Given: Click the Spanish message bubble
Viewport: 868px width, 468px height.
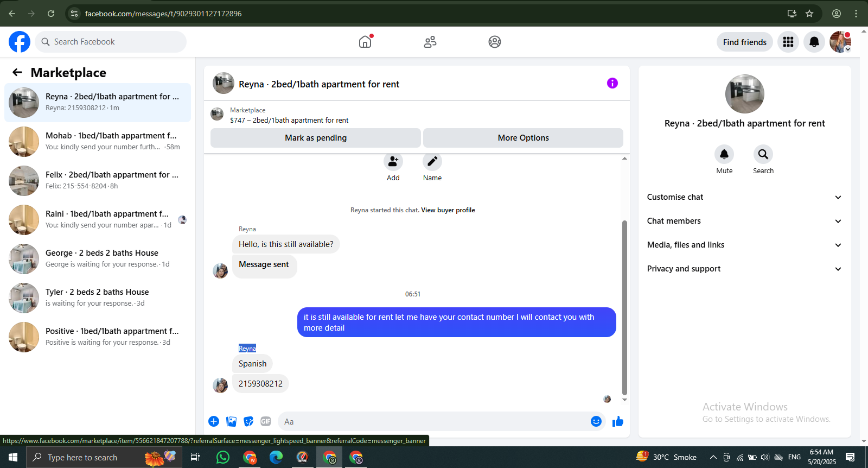Looking at the screenshot, I should [253, 364].
